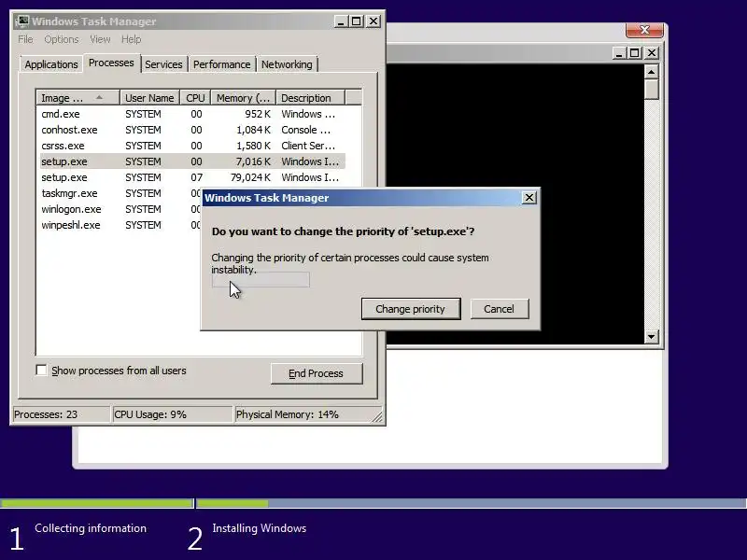This screenshot has height=560, width=747.
Task: Sort by the User Name column
Action: (149, 98)
